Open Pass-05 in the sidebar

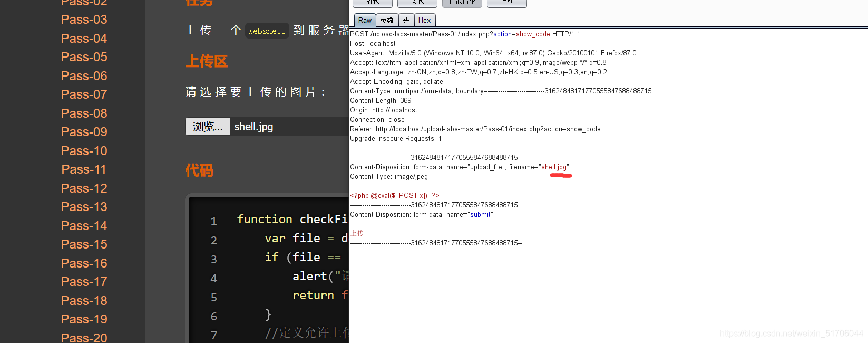click(x=84, y=57)
